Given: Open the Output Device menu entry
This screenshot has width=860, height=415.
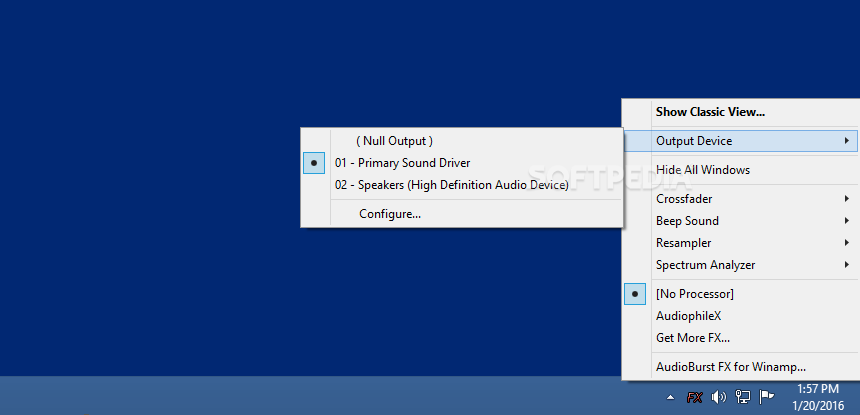Looking at the screenshot, I should point(740,141).
